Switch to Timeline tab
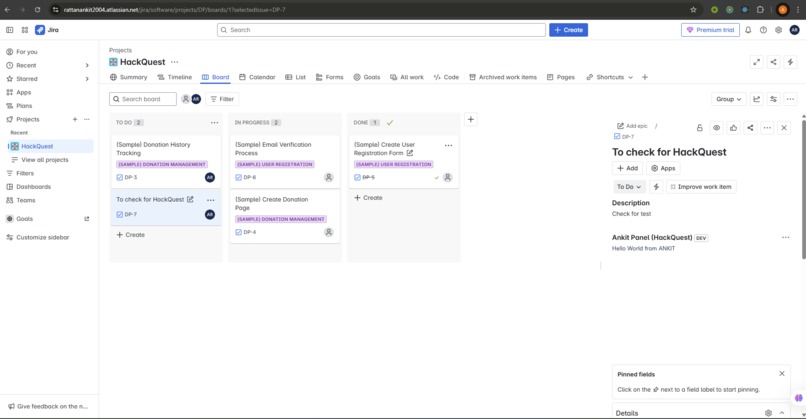806x419 pixels. [174, 77]
